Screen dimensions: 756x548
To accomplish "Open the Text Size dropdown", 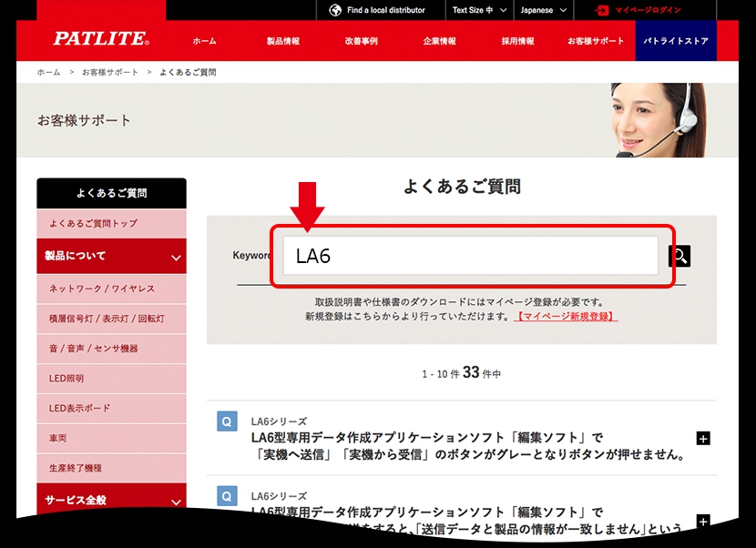I will (x=479, y=10).
